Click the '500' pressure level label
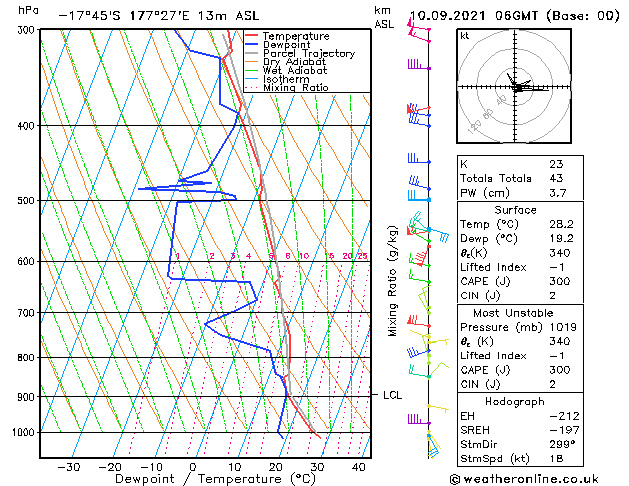The image size is (629, 486). click(x=28, y=200)
